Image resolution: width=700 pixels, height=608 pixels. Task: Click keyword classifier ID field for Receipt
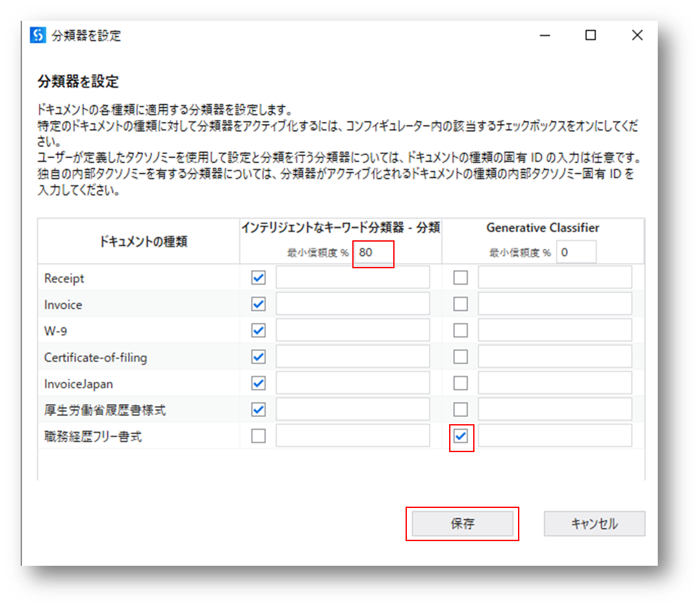pyautogui.click(x=353, y=277)
